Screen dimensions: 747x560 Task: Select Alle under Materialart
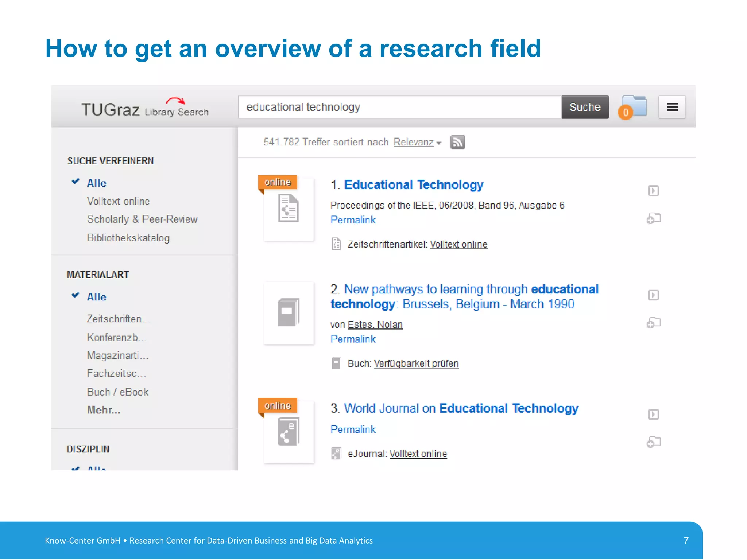(96, 297)
